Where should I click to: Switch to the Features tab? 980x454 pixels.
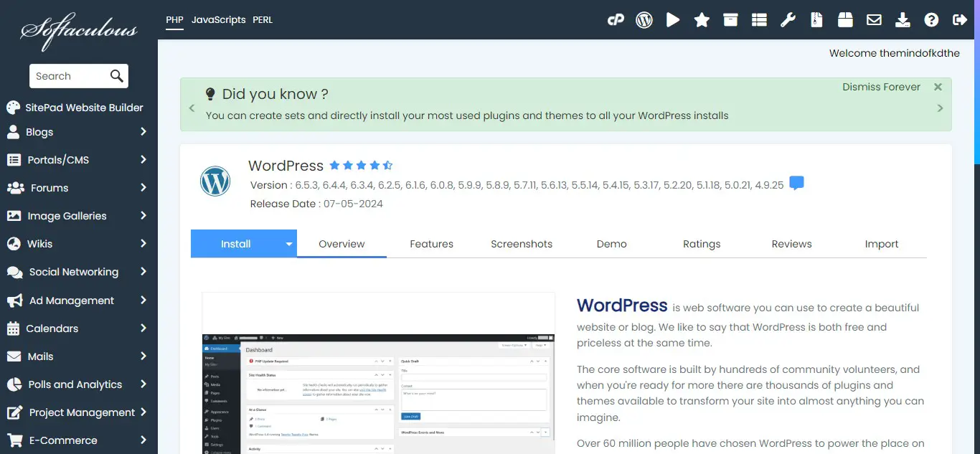(x=431, y=244)
